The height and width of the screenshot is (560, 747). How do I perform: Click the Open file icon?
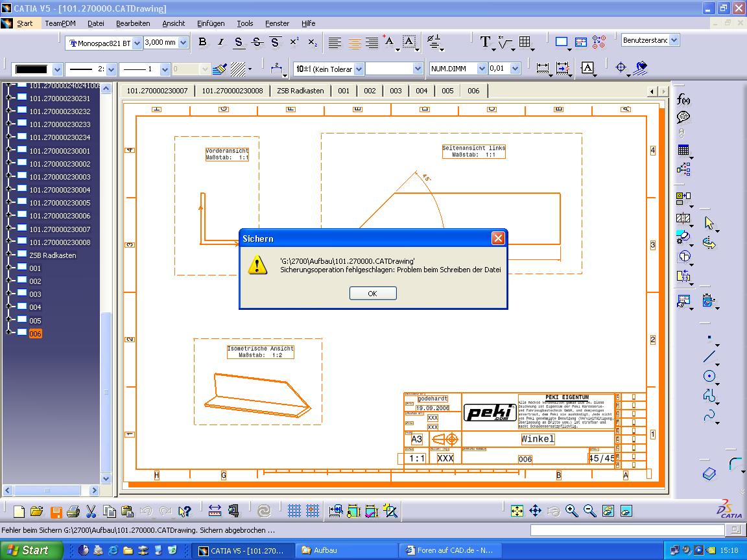click(37, 511)
